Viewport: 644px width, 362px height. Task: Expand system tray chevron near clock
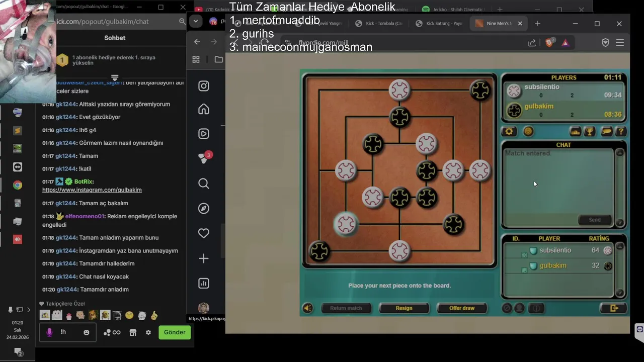pos(29,310)
